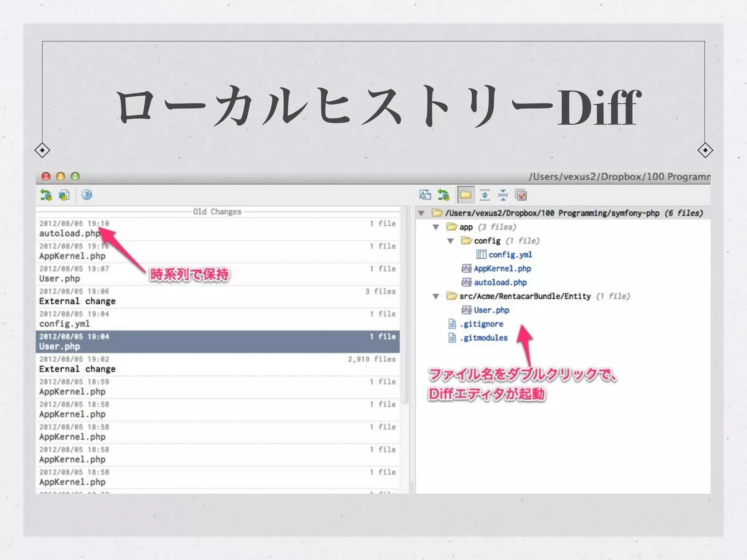The image size is (747, 560).
Task: Click the red close window button
Action: 46,177
